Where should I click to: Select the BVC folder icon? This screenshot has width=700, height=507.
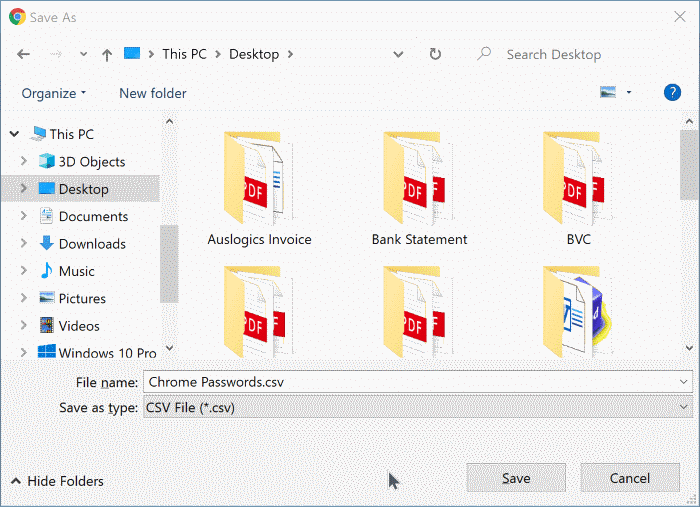click(x=578, y=178)
